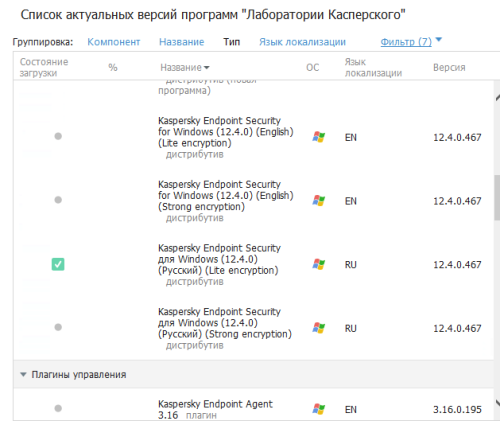Click Язык локализации column header
The width and height of the screenshot is (500, 421).
tap(373, 67)
